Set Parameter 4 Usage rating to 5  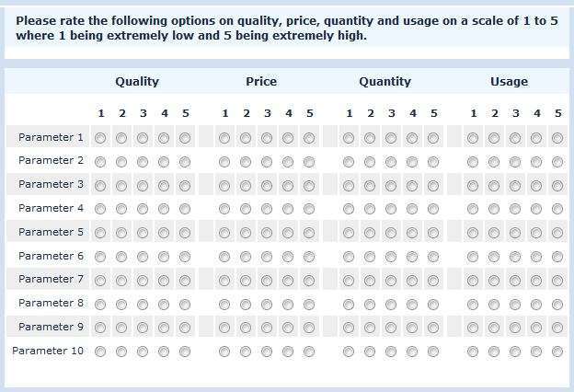pyautogui.click(x=557, y=209)
